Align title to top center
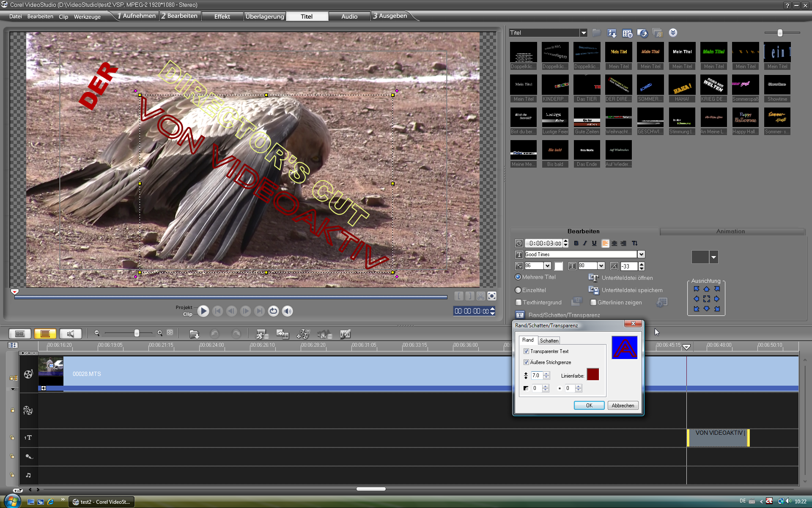Image resolution: width=812 pixels, height=508 pixels. (x=706, y=289)
